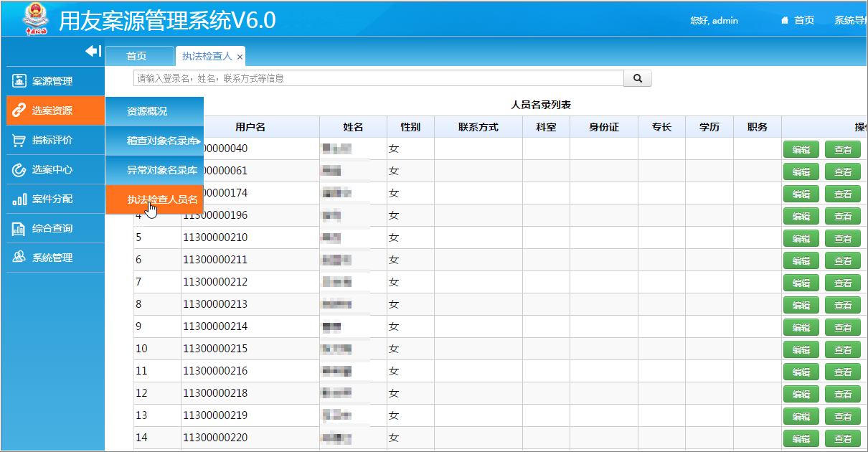
Task: Close the 执法检查人 tab
Action: pyautogui.click(x=240, y=57)
